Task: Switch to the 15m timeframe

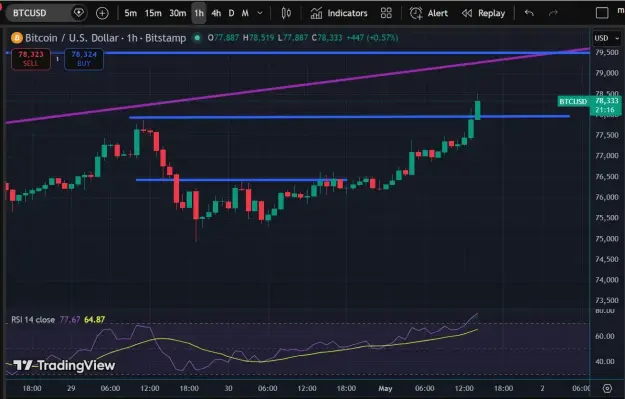Action: click(153, 13)
